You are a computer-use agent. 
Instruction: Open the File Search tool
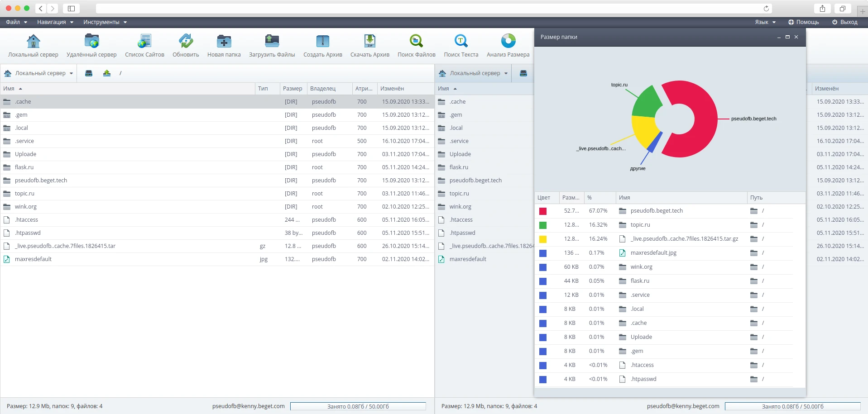416,41
